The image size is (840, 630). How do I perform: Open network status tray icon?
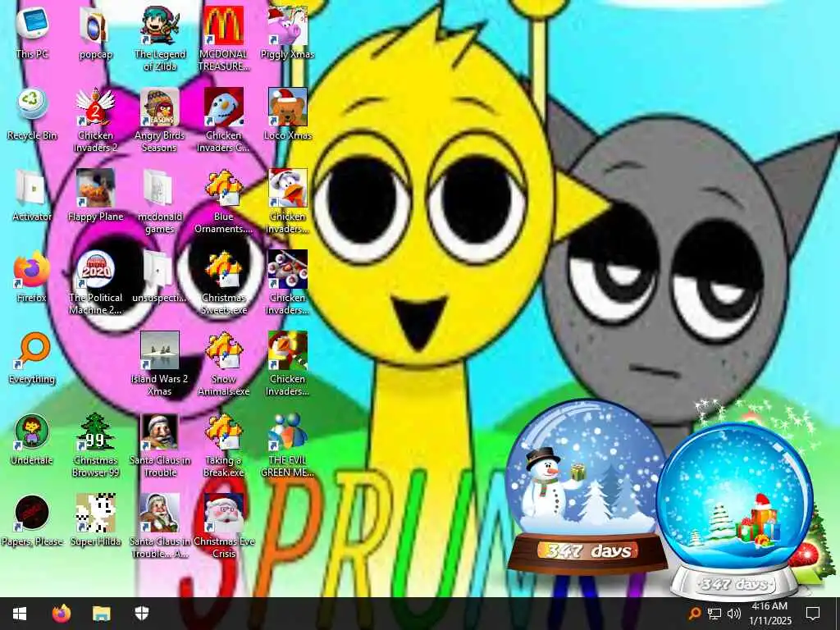[x=714, y=614]
